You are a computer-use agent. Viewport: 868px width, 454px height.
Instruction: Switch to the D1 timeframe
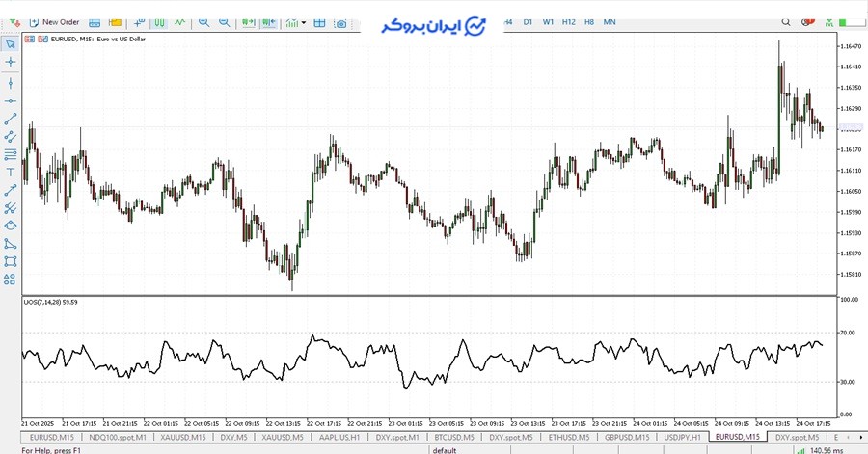pyautogui.click(x=528, y=21)
